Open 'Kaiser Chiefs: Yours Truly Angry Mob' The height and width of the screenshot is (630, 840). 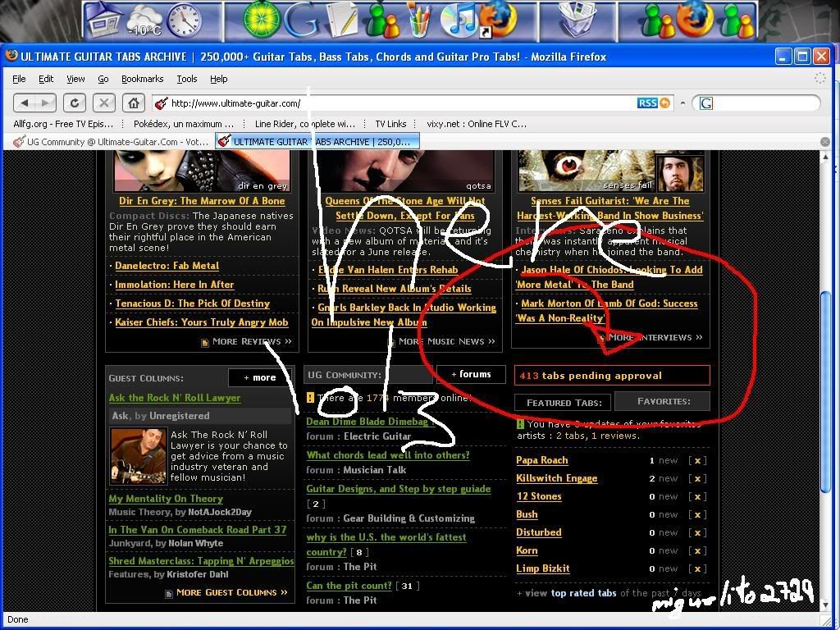tap(202, 322)
